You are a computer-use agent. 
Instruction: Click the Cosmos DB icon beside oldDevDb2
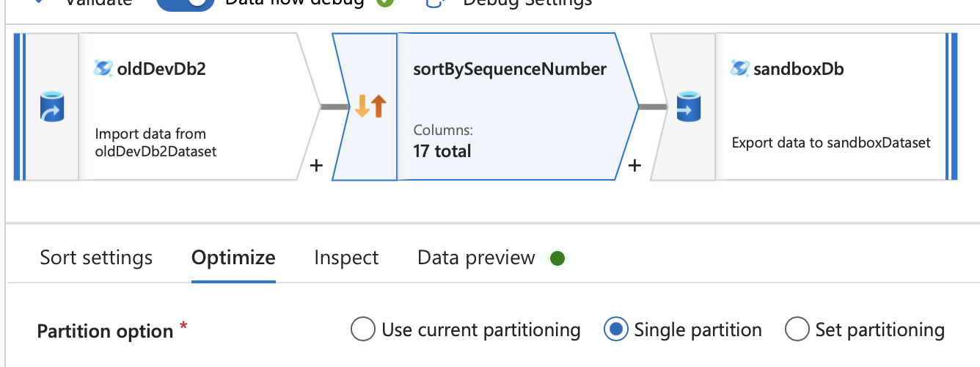tap(103, 69)
